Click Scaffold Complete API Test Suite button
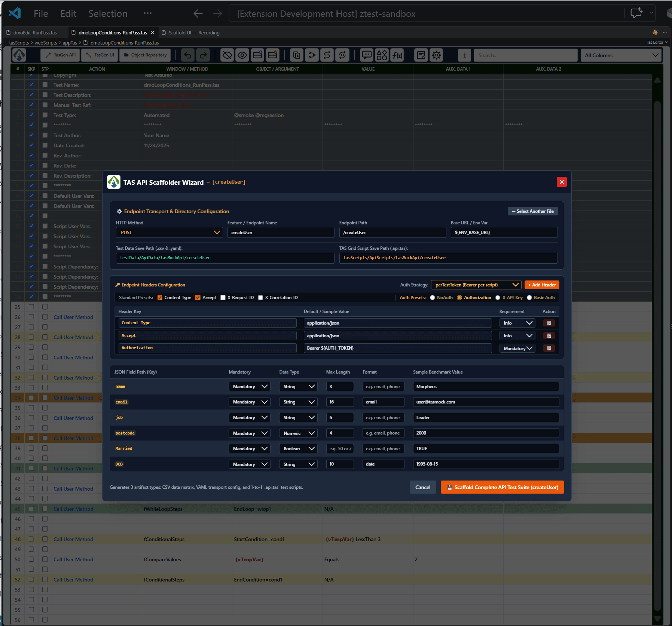The height and width of the screenshot is (626, 672). (x=503, y=487)
